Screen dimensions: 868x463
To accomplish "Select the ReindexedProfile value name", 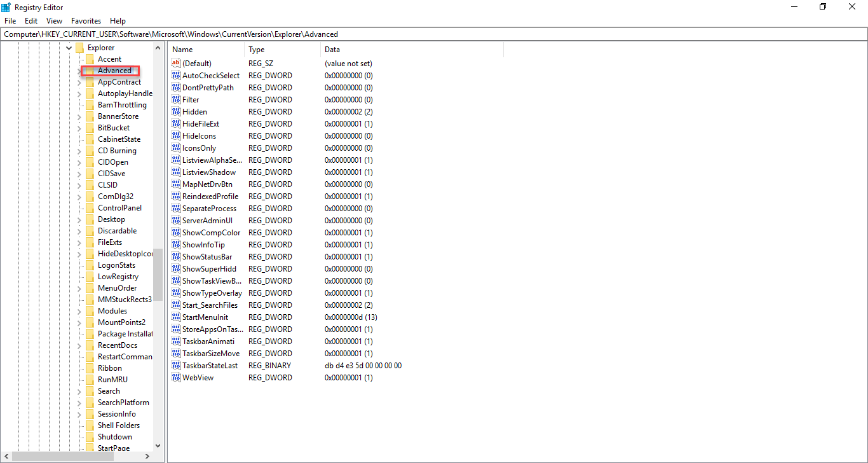I will [x=210, y=197].
